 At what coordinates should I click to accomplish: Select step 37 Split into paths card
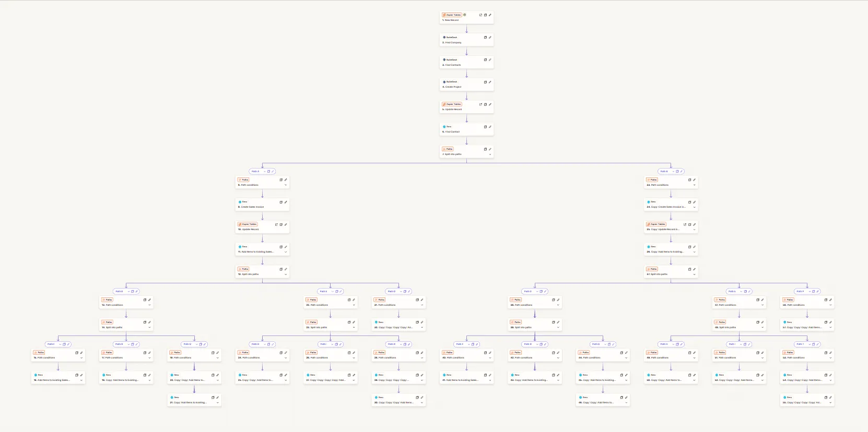pyautogui.click(x=671, y=272)
